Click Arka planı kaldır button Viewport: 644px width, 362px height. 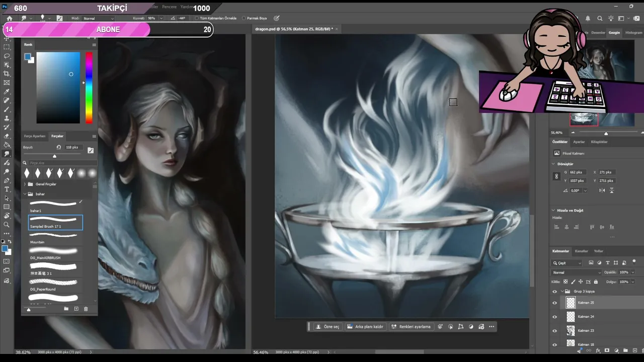coord(365,327)
